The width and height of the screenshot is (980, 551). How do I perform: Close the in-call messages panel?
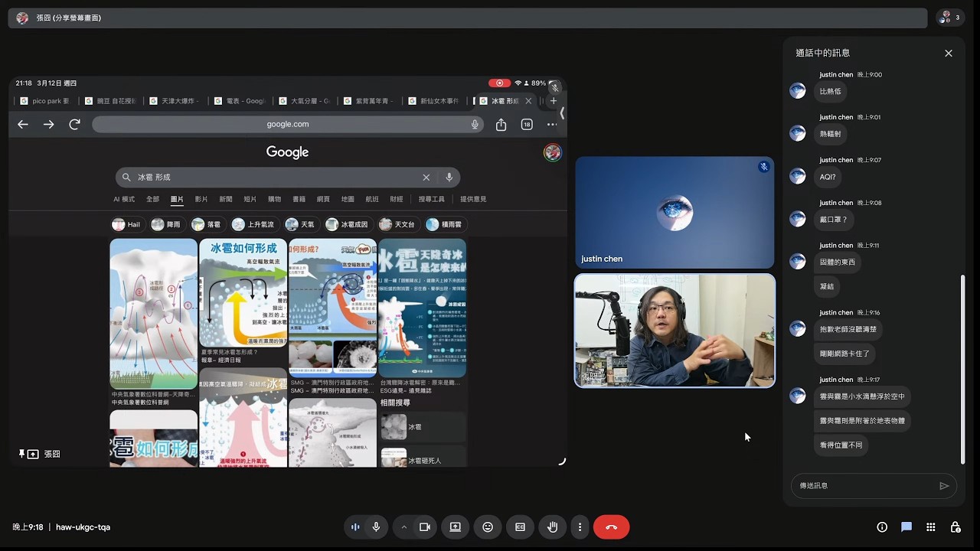(x=949, y=54)
